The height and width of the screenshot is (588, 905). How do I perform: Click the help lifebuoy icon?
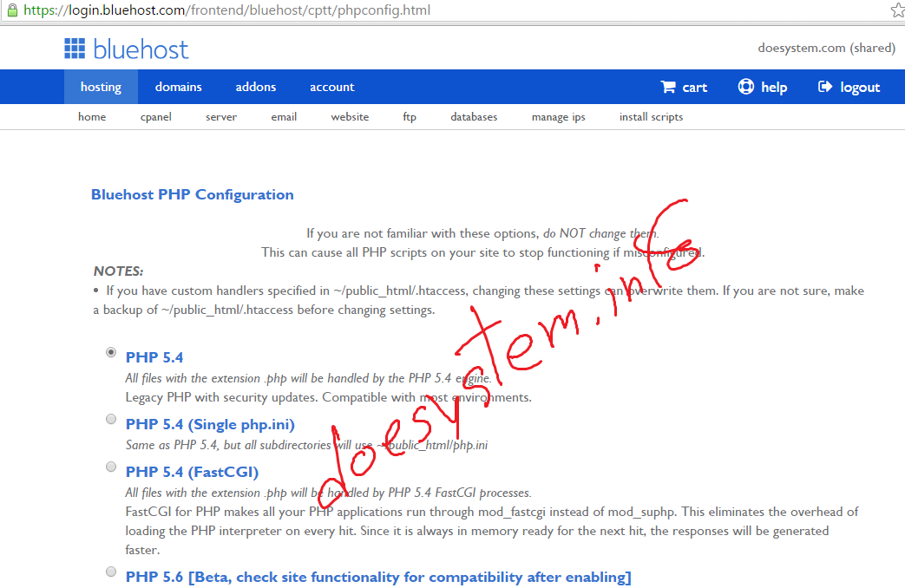pos(745,87)
